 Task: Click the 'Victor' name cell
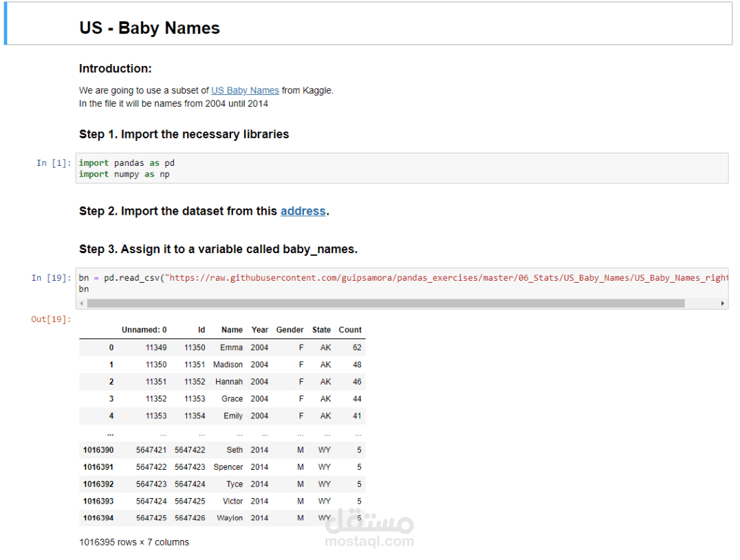pyautogui.click(x=232, y=501)
